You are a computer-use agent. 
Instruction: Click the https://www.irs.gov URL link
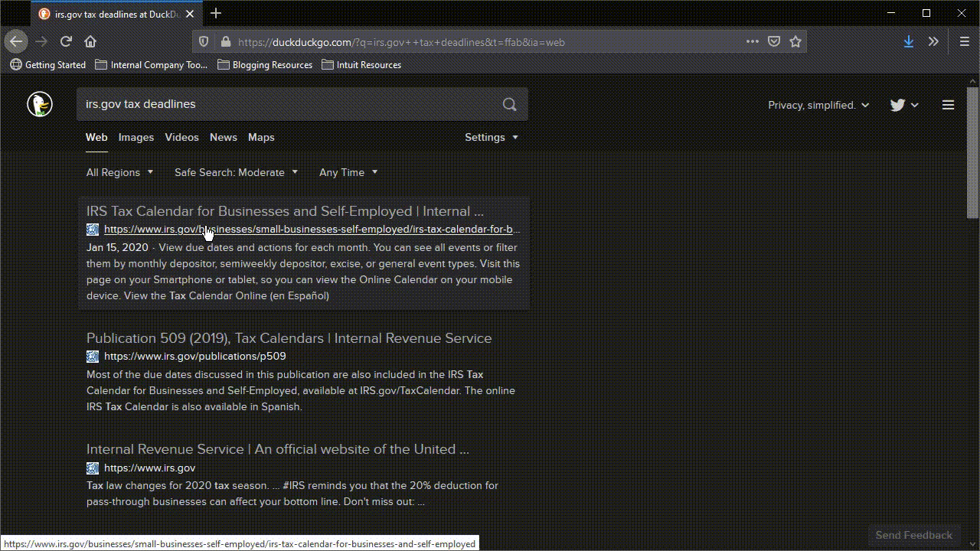[150, 468]
